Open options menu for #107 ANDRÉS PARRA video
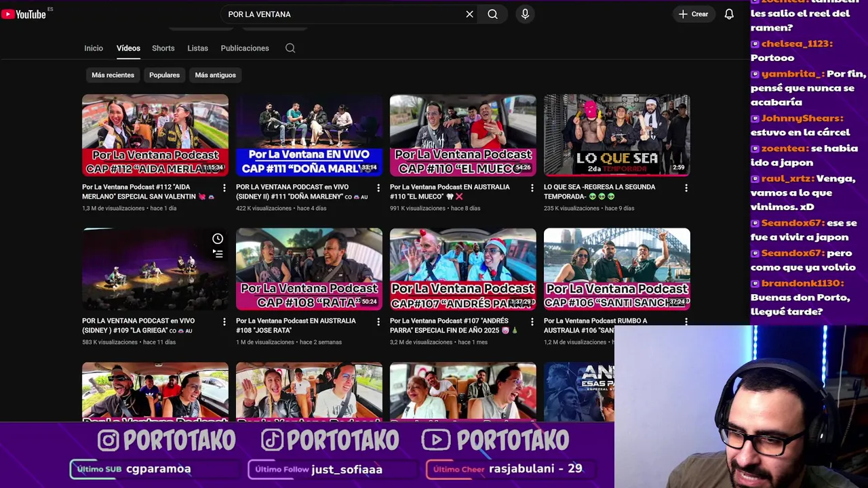 532,322
